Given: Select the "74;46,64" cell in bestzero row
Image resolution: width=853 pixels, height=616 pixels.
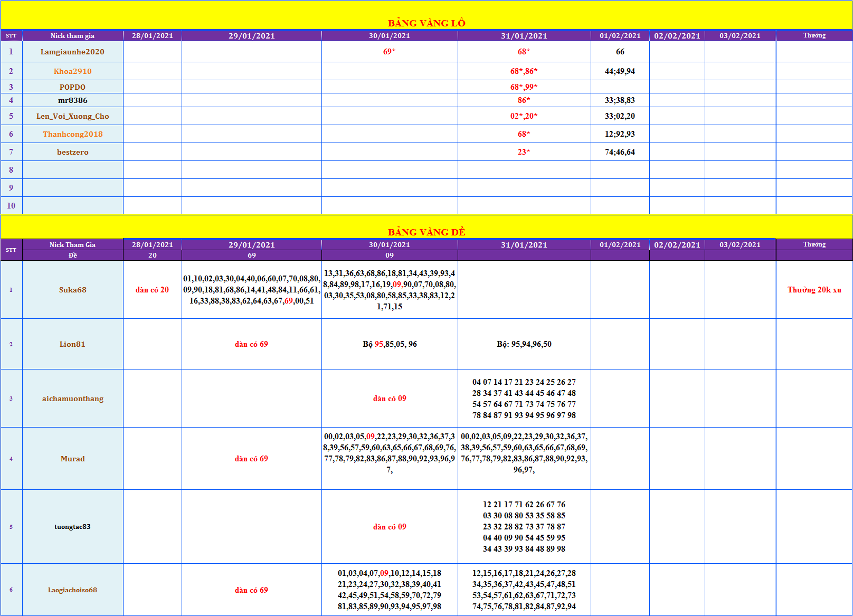Looking at the screenshot, I should tap(620, 152).
